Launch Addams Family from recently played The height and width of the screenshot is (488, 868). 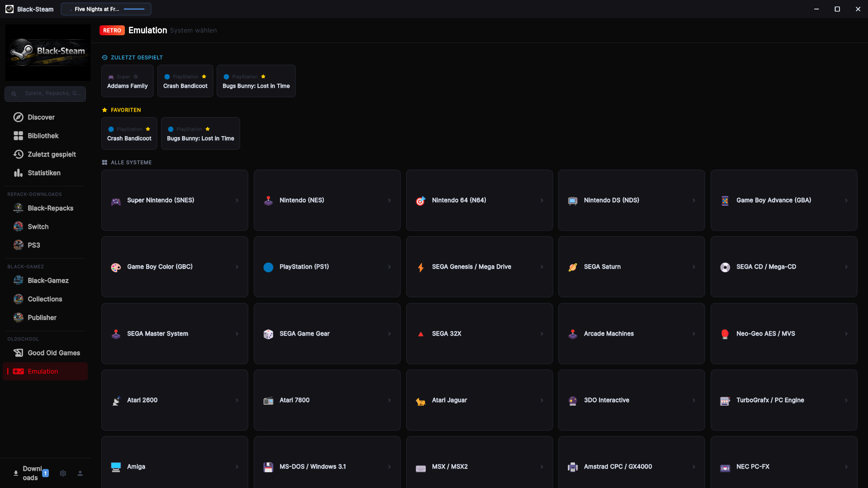click(128, 81)
